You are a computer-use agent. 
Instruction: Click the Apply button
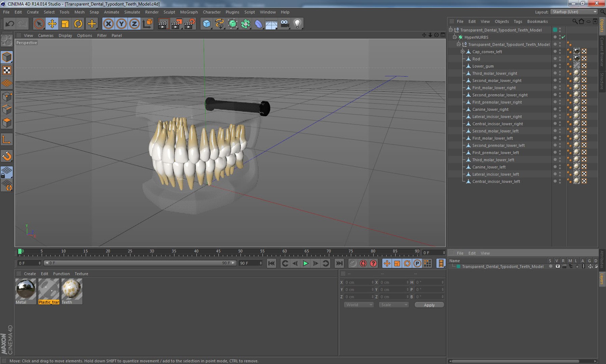(429, 305)
